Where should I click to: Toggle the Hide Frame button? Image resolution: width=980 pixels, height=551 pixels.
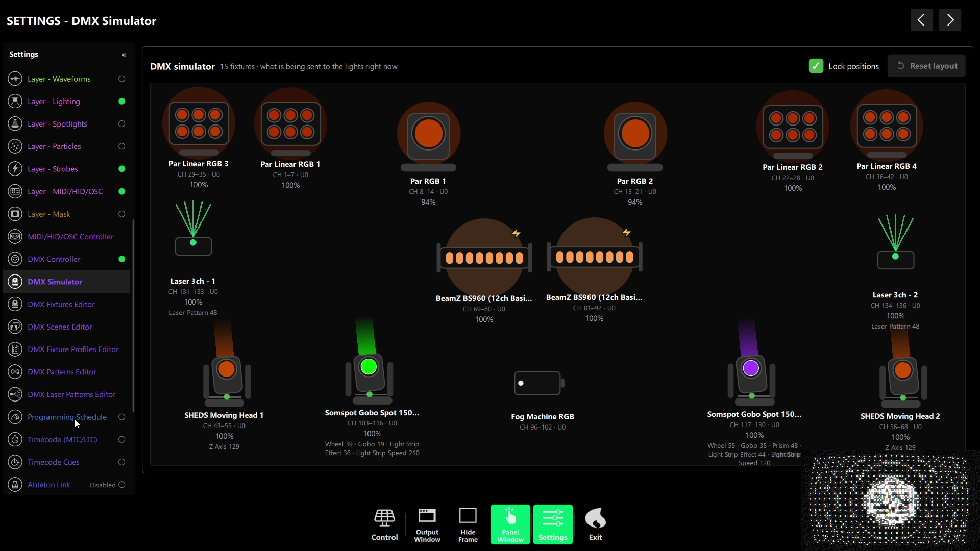[x=468, y=524]
